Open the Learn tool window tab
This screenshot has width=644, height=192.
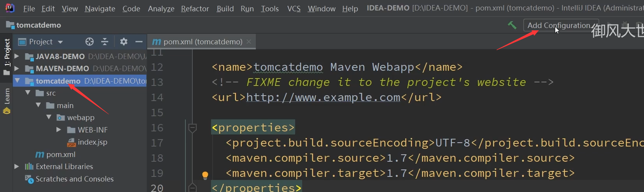click(7, 101)
